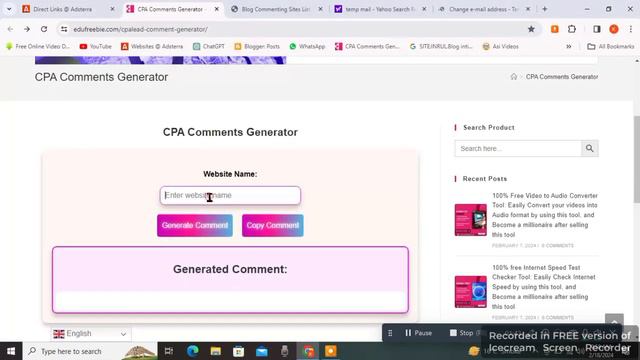Stop the screen recording

coord(461,333)
